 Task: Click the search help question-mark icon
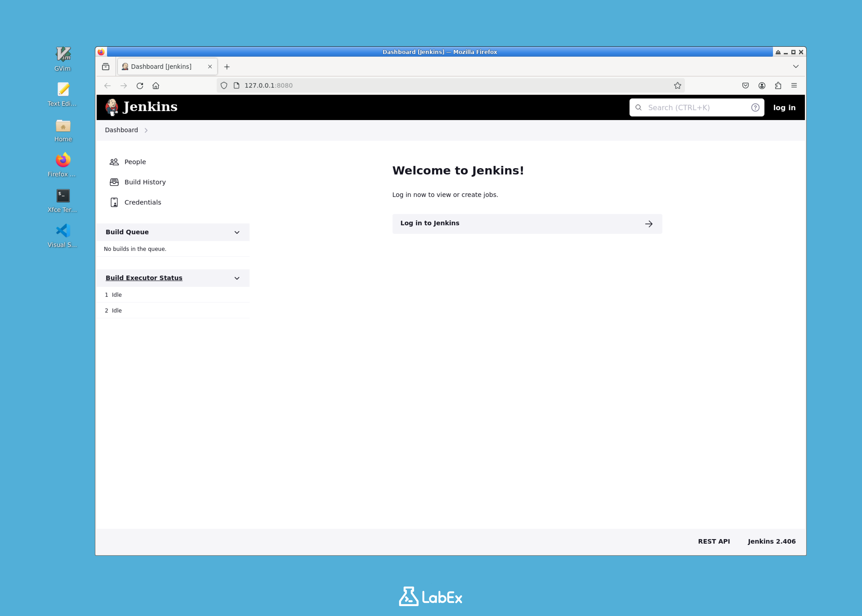click(x=755, y=107)
